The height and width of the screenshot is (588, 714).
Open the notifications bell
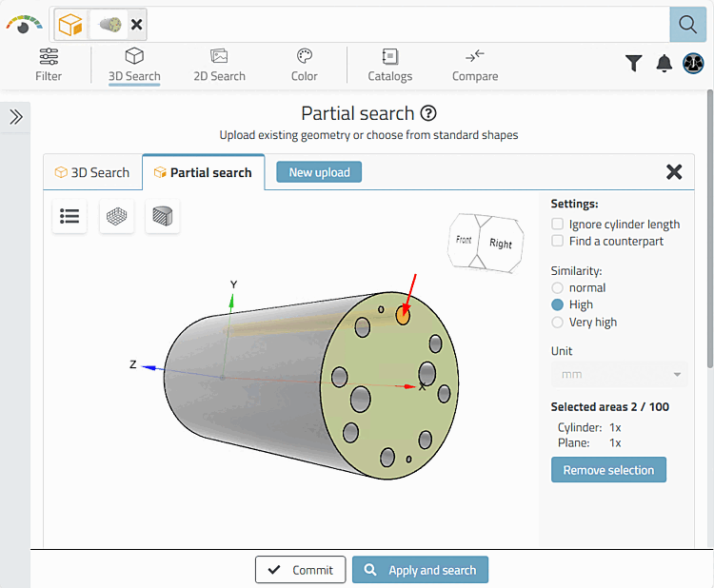(664, 64)
